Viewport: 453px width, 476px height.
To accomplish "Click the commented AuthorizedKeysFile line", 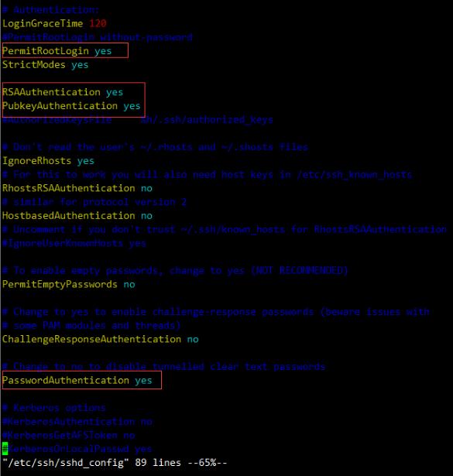I will click(138, 120).
